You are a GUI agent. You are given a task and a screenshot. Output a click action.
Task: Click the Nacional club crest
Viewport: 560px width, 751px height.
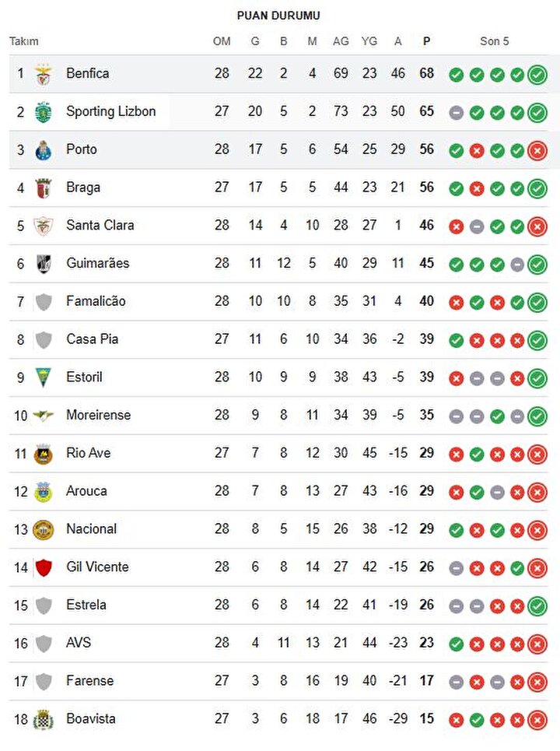click(x=44, y=530)
